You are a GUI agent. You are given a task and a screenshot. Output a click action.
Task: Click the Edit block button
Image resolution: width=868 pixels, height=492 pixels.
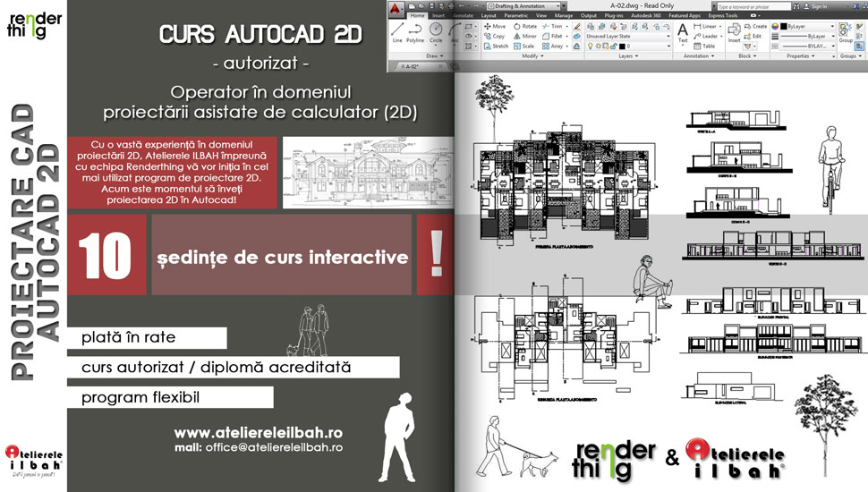pos(752,37)
